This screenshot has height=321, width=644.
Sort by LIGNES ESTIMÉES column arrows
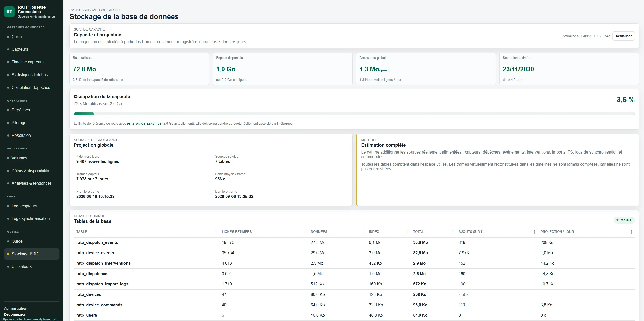[305, 232]
